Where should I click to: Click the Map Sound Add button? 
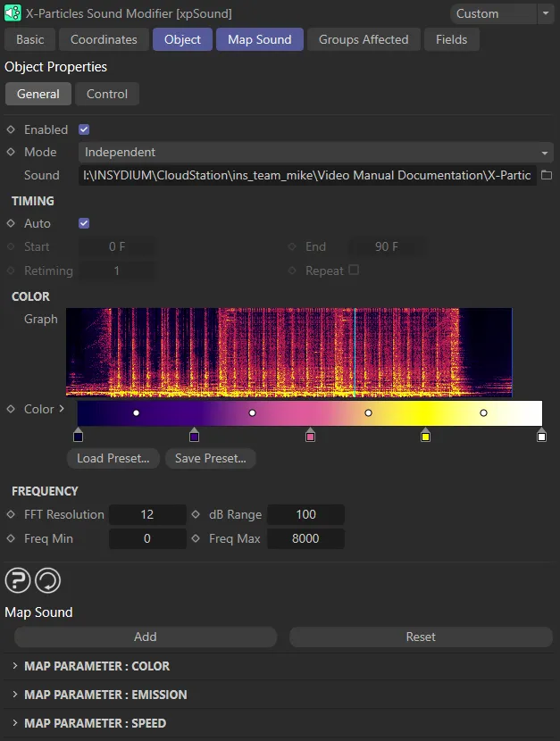pyautogui.click(x=146, y=637)
